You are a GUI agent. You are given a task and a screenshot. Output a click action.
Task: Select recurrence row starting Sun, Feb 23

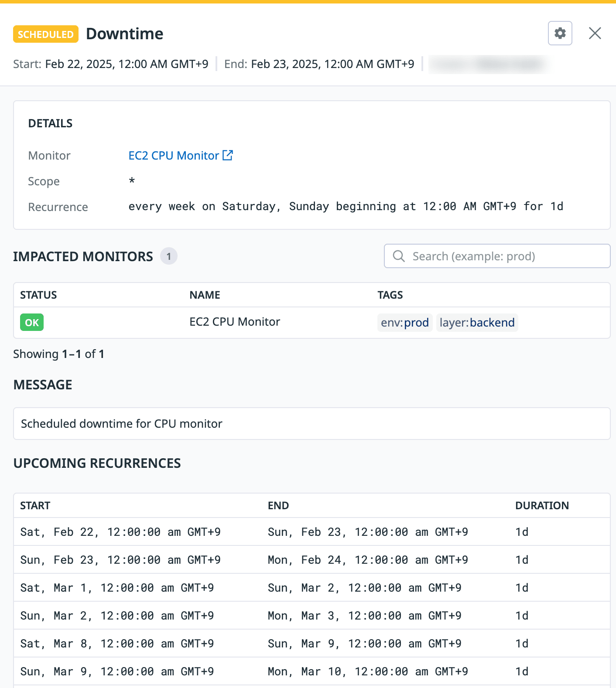click(x=312, y=560)
